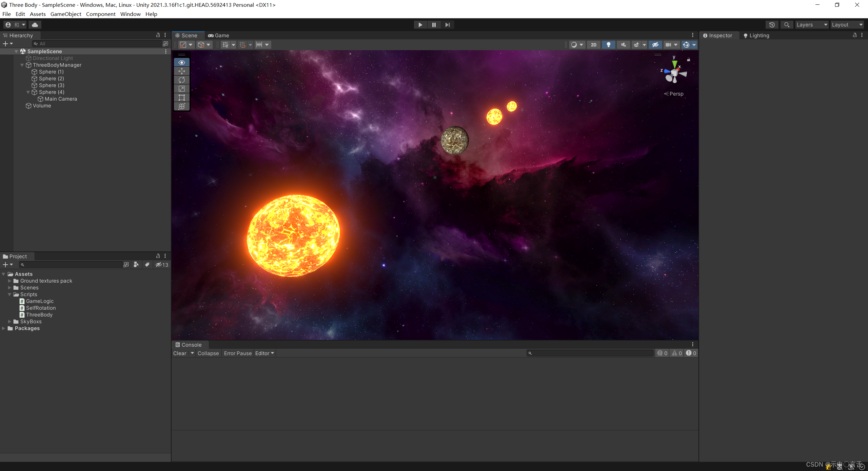Click the Console Clear button

coord(180,353)
